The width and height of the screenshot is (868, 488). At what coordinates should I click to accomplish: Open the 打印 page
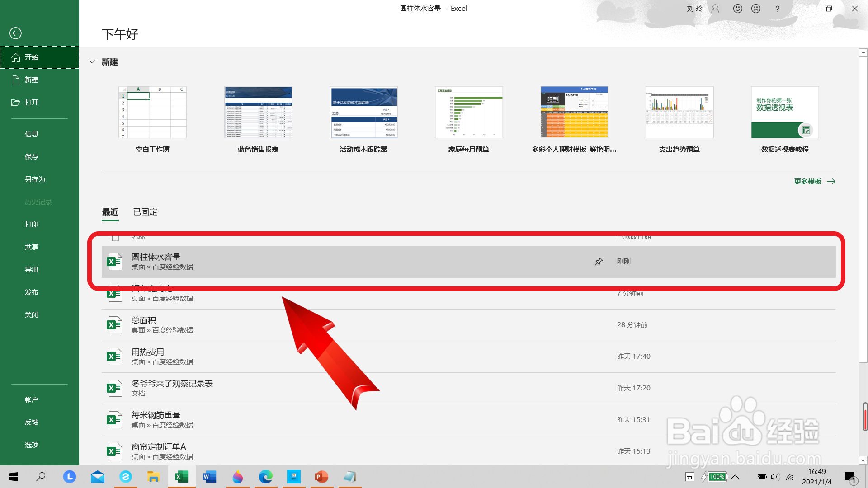(39, 225)
